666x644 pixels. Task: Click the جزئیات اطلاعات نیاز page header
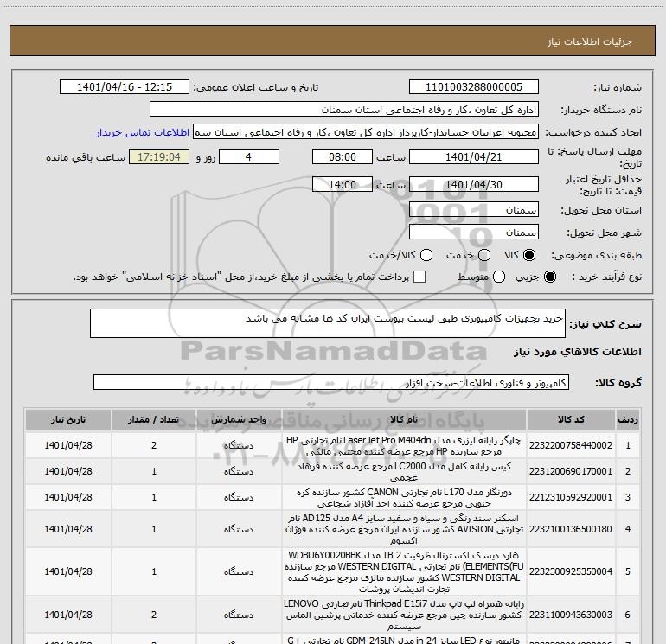(589, 41)
